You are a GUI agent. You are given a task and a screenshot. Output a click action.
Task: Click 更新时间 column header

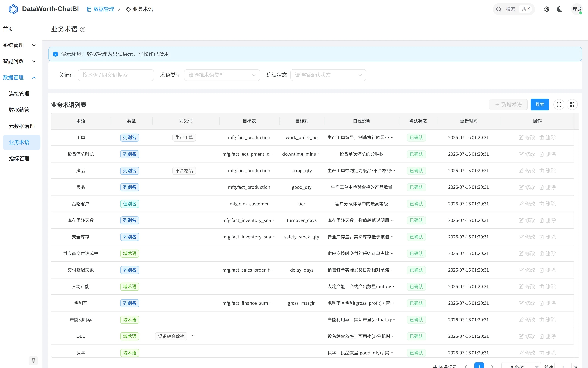click(x=468, y=121)
